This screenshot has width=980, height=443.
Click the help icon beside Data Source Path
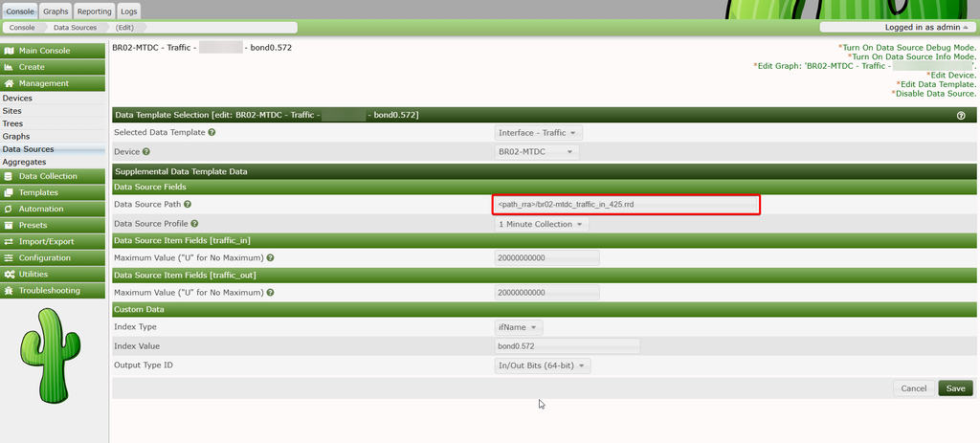coord(188,205)
